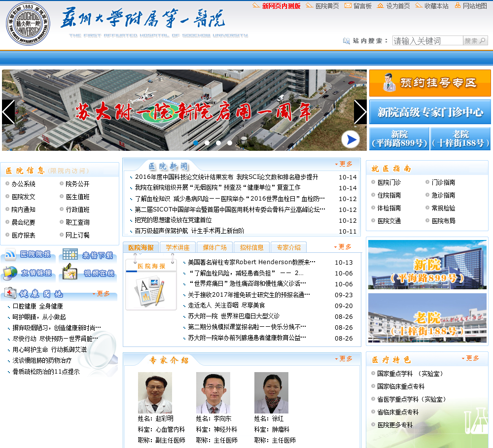Viewport: 493px width, 448px height.
Task: Click the 医院院报 RSS icon button
Action: 28,255
